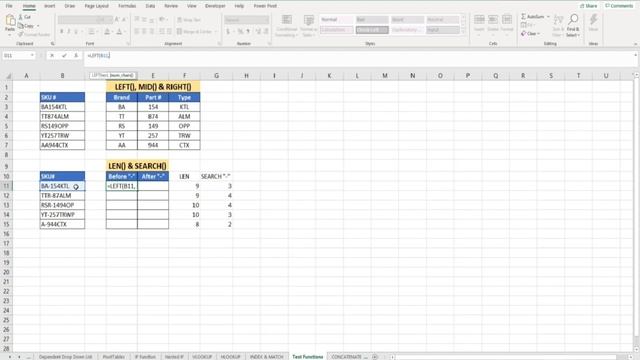Open Find & Select magnifier menu

pyautogui.click(x=573, y=25)
